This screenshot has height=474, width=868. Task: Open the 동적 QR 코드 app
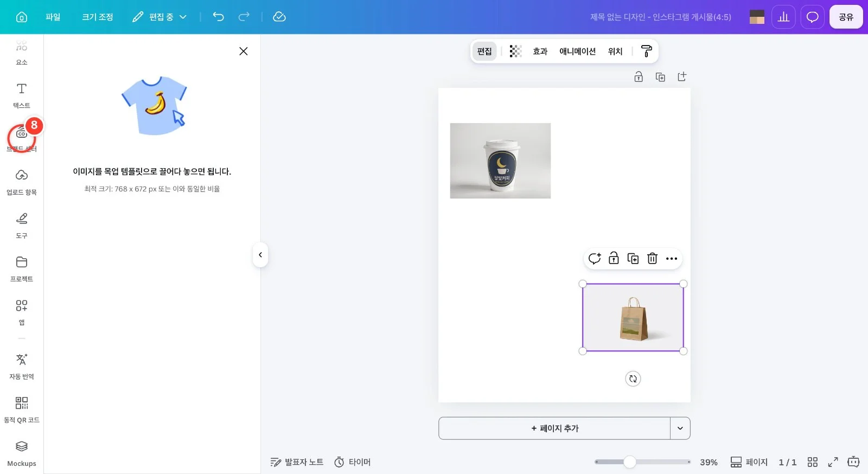coord(22,410)
